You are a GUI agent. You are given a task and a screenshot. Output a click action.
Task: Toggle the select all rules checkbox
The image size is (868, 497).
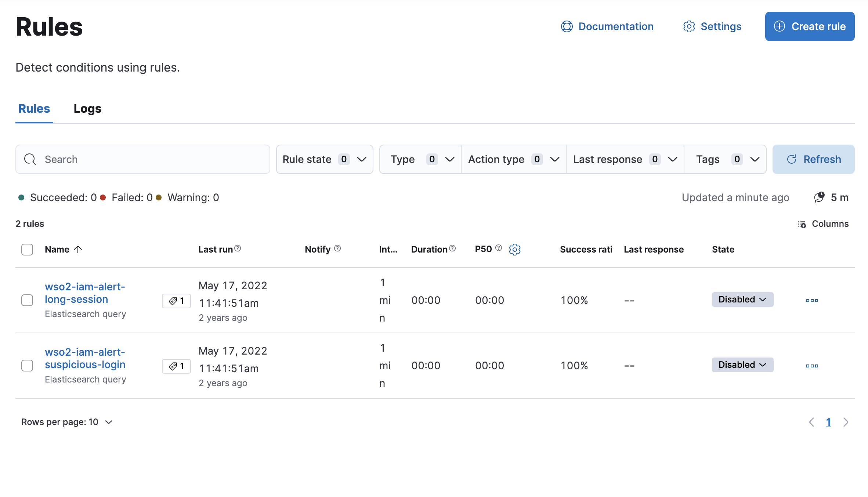(x=27, y=250)
